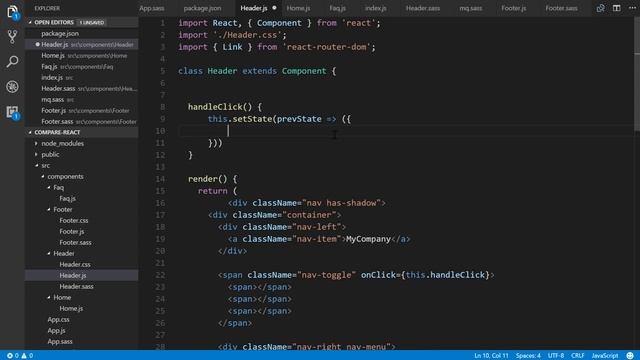Select index.js in Open Editors list
The width and height of the screenshot is (640, 360).
[x=82, y=78]
